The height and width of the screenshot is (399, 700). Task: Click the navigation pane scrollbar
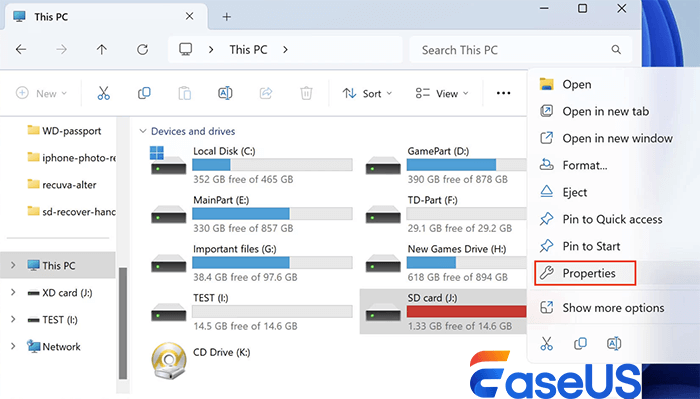pos(123,323)
